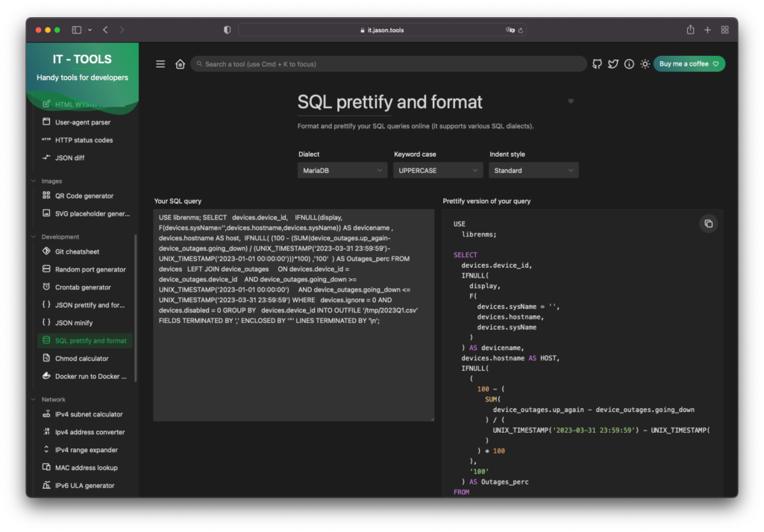Click the IT - TOOLS logo title
This screenshot has height=532, width=764.
coord(82,60)
